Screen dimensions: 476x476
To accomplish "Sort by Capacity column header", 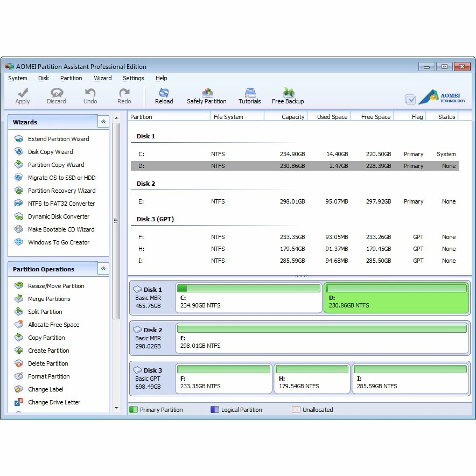I will point(292,117).
